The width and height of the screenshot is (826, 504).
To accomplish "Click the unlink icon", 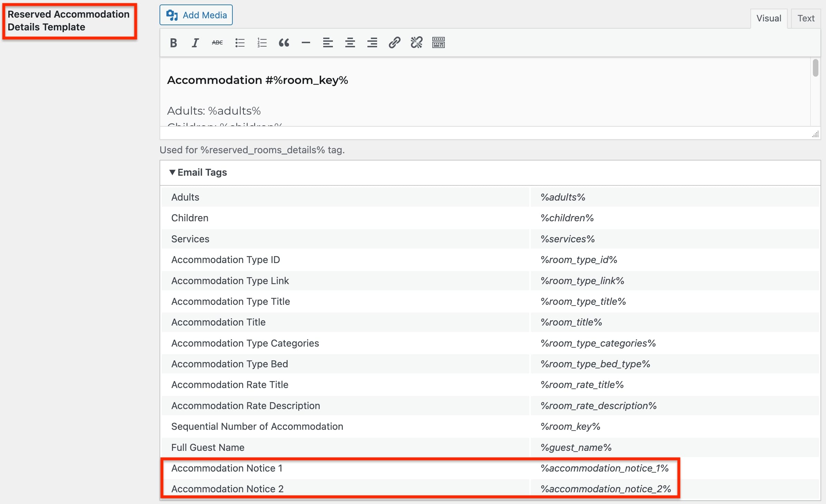I will pos(416,42).
